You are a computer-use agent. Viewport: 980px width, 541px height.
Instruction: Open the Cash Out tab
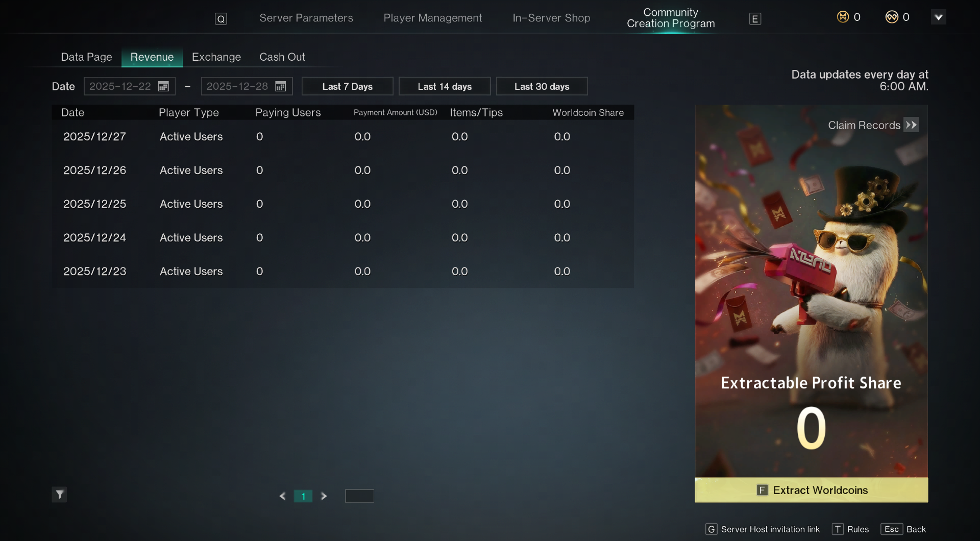(x=282, y=57)
